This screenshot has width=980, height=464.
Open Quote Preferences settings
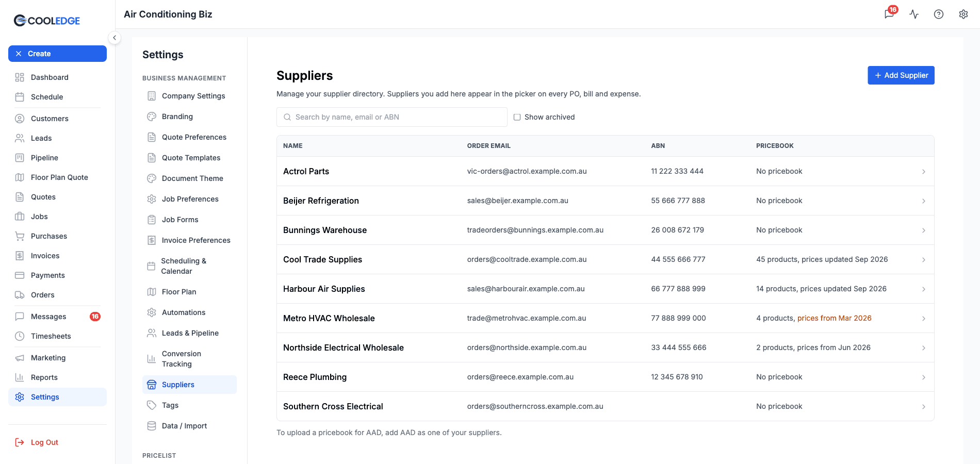(189, 137)
